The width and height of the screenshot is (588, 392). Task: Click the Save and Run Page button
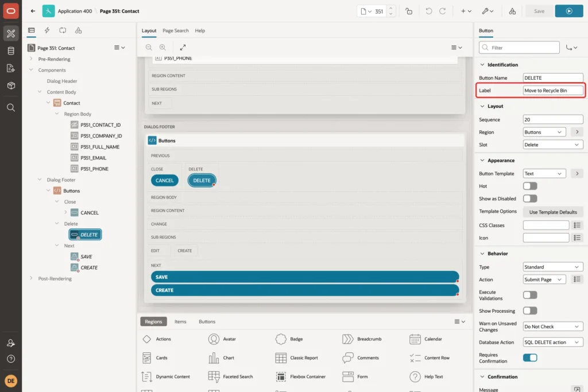click(x=569, y=11)
